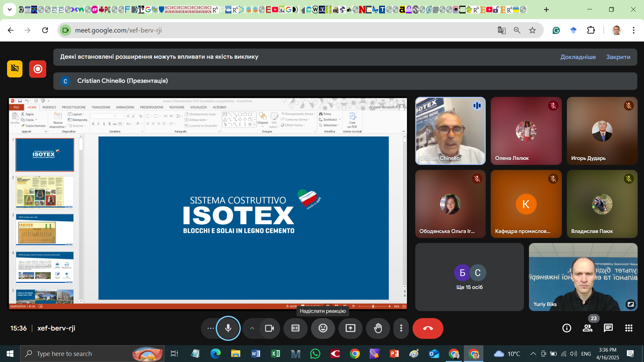Expand the tab search dropdown chevron
Viewport: 644px width, 362px height.
pos(10,9)
